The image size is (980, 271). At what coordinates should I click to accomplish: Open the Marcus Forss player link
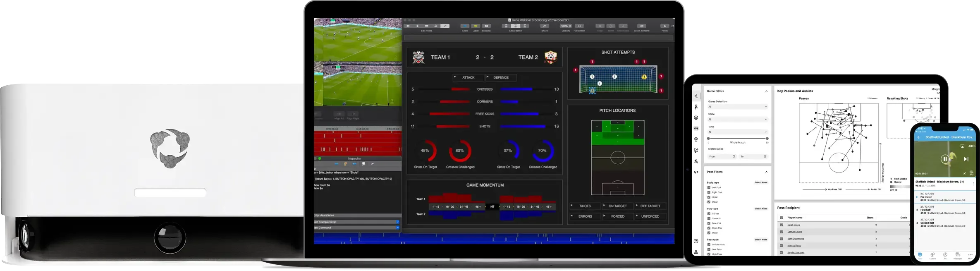tap(794, 246)
